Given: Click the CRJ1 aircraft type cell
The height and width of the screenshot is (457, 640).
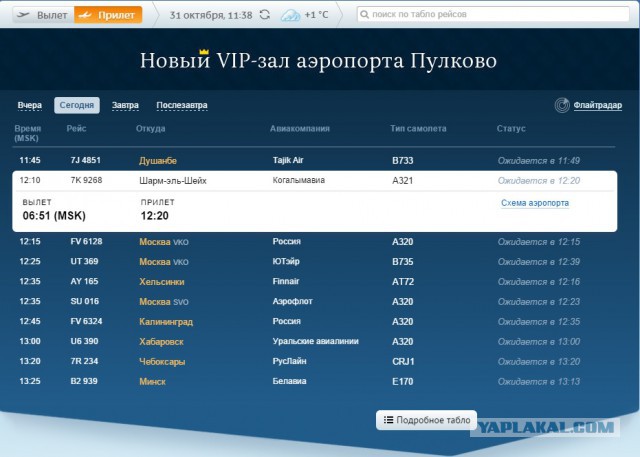Looking at the screenshot, I should pos(403,362).
